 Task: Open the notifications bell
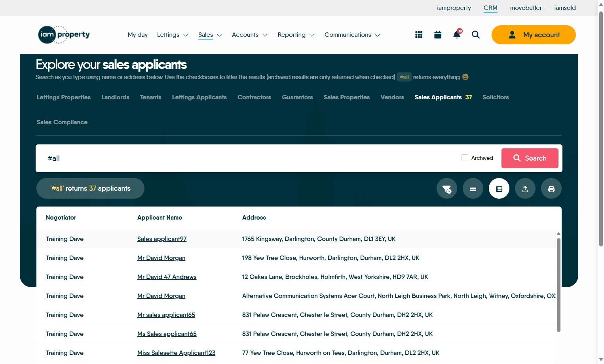(457, 34)
